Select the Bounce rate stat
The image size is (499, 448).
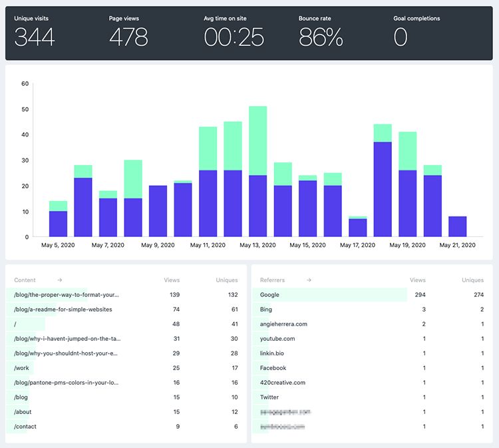tap(321, 32)
